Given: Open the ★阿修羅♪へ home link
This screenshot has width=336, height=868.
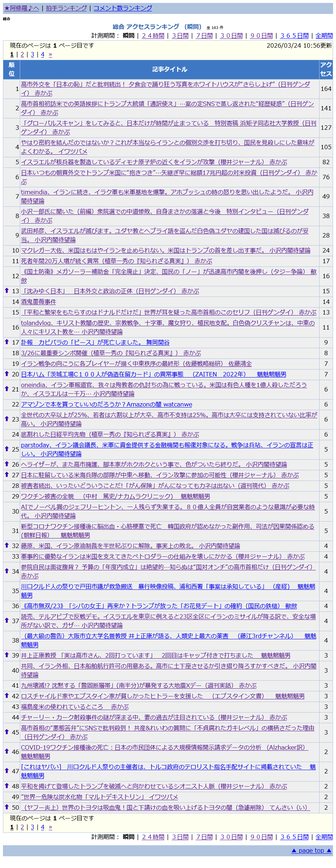Looking at the screenshot, I should [22, 8].
